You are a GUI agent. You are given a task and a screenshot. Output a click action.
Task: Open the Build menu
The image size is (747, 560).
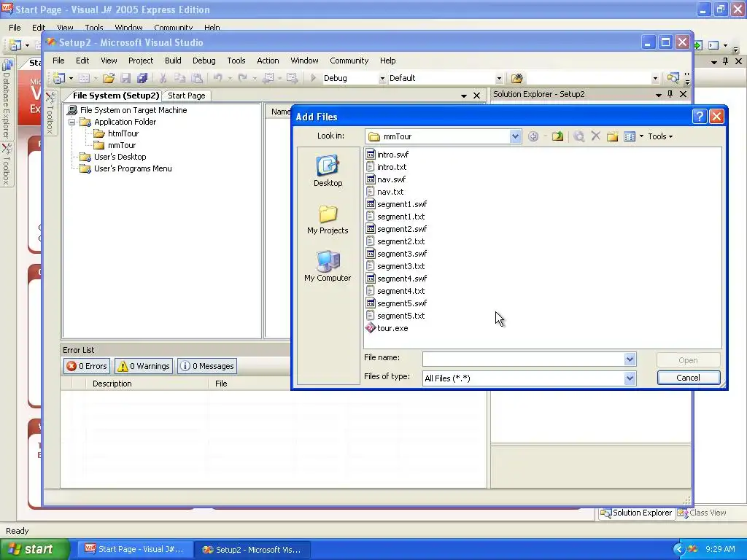[173, 61]
